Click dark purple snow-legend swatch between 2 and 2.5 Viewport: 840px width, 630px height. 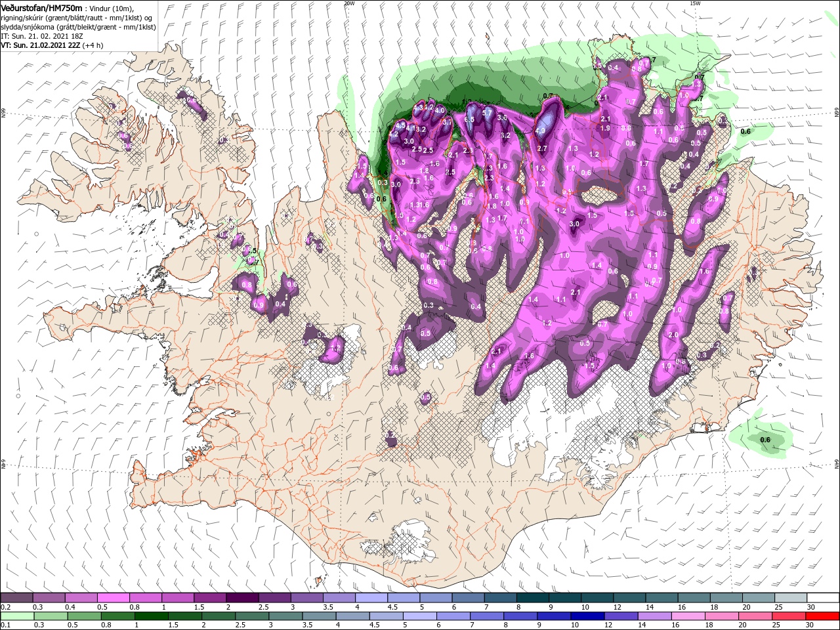242,598
